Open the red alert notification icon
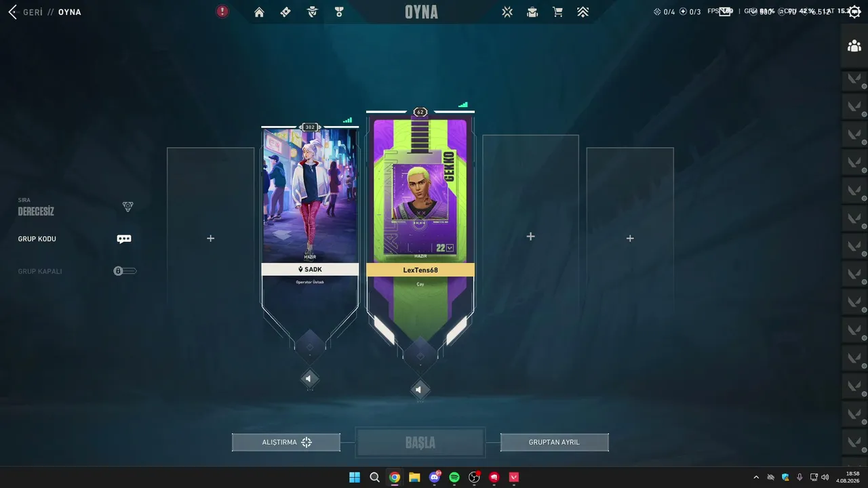This screenshot has width=868, height=488. click(x=222, y=12)
